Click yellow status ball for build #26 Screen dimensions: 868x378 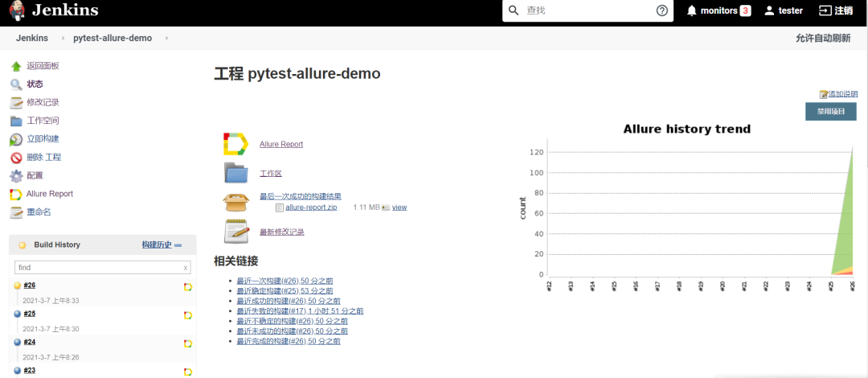click(17, 286)
